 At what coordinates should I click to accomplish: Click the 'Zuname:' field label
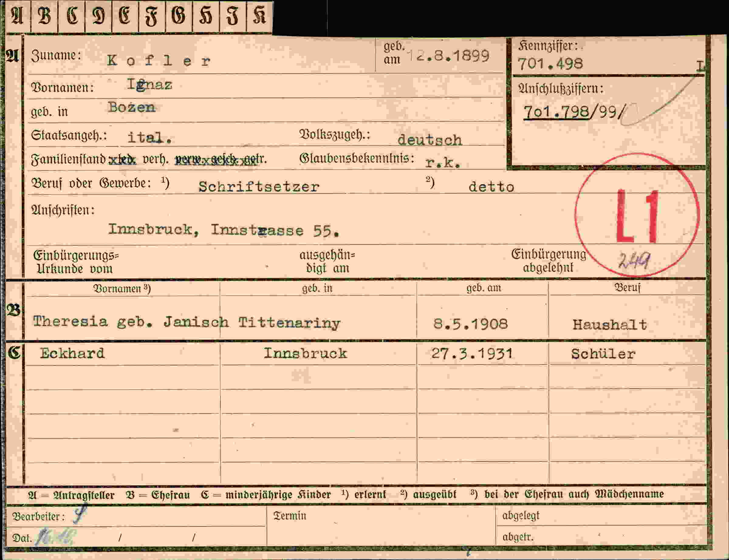pos(56,55)
